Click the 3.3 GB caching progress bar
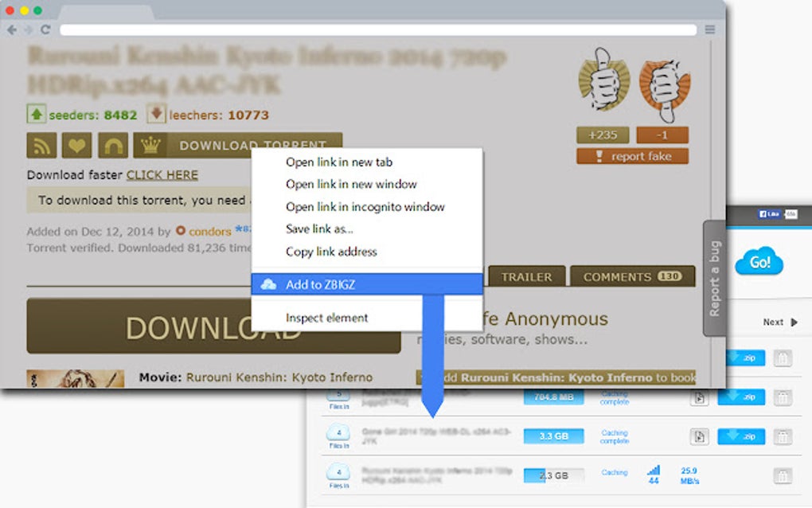The width and height of the screenshot is (812, 508). pos(552,436)
